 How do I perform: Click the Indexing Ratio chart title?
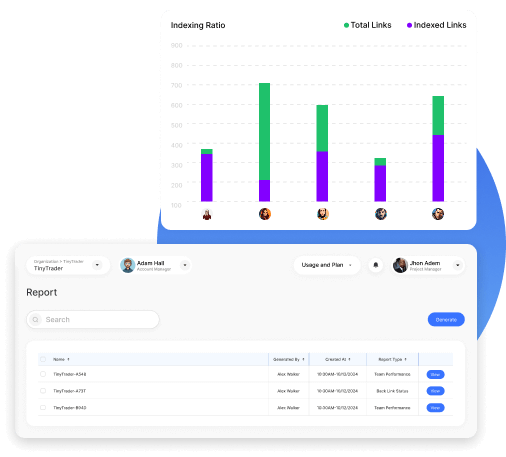tap(198, 25)
